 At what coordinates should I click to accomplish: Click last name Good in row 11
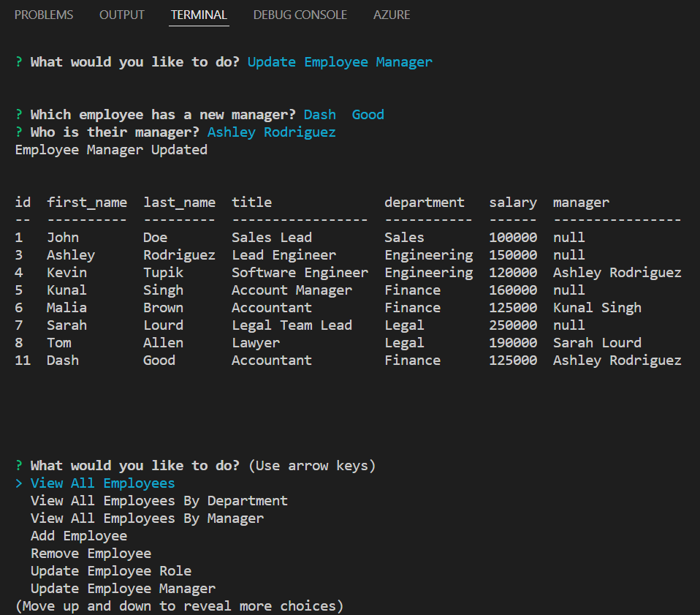click(x=159, y=361)
